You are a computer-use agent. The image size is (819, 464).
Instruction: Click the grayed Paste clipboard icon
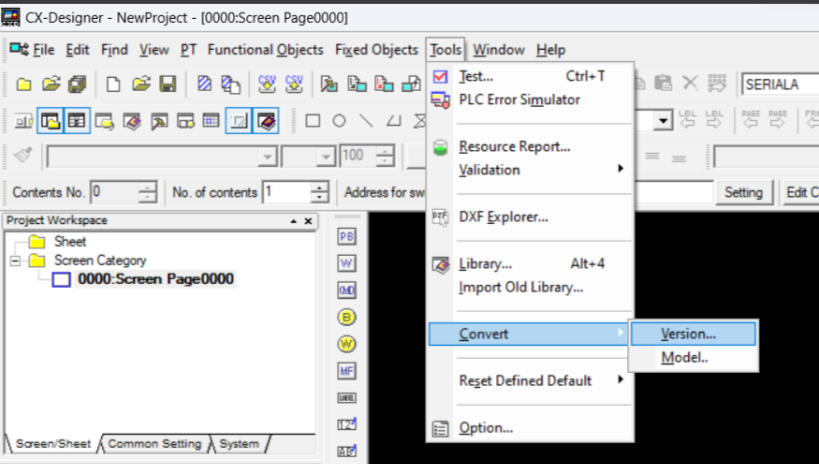pos(663,83)
